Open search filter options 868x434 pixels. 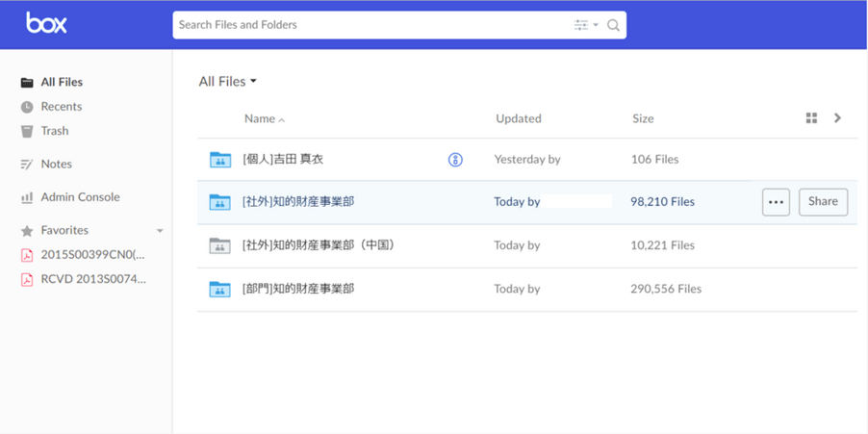(x=584, y=25)
